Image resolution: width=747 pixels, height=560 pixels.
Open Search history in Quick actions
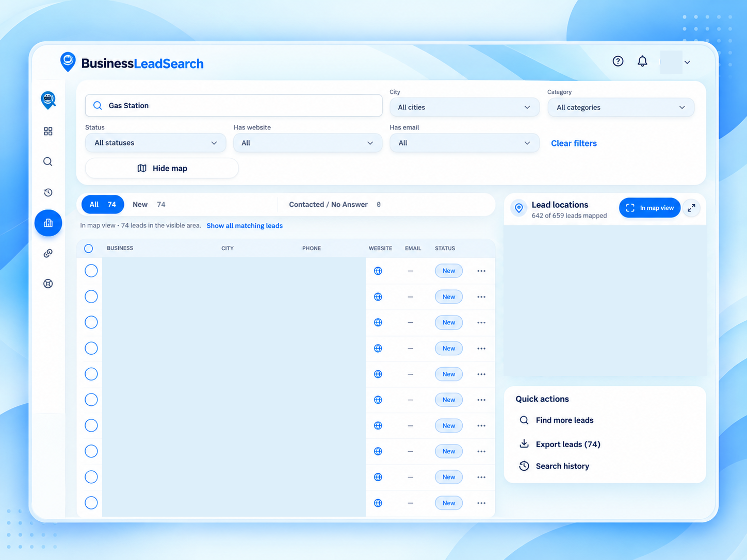[x=554, y=466]
